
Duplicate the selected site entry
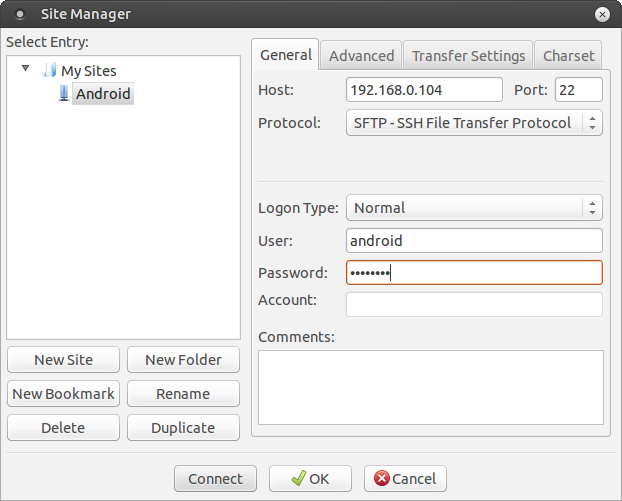pyautogui.click(x=183, y=428)
